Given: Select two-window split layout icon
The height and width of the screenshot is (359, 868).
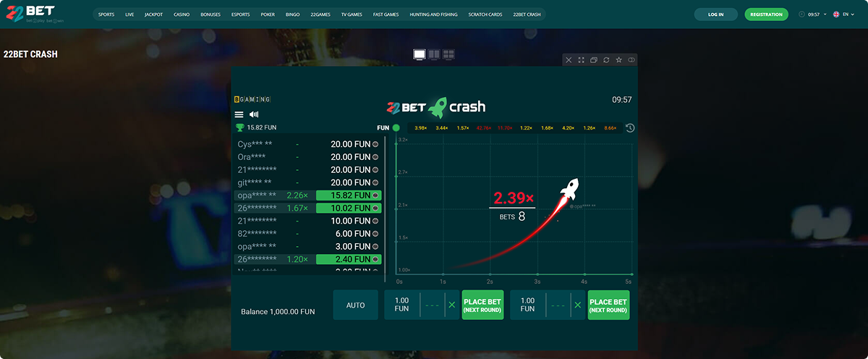Looking at the screenshot, I should [x=434, y=54].
